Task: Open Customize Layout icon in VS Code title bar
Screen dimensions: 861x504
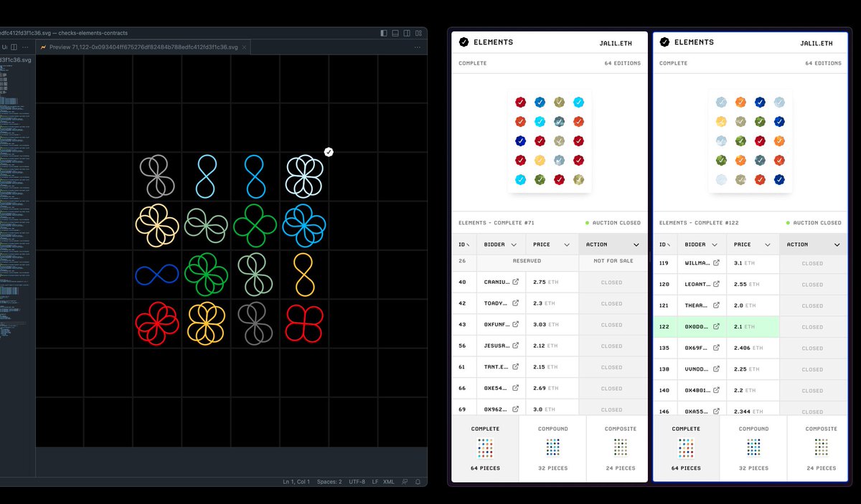Action: [x=418, y=33]
